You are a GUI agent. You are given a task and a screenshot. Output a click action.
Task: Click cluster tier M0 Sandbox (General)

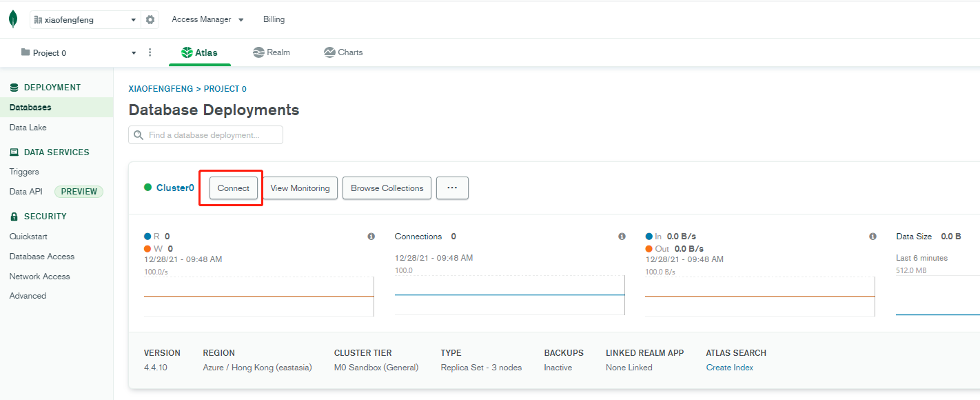coord(376,368)
